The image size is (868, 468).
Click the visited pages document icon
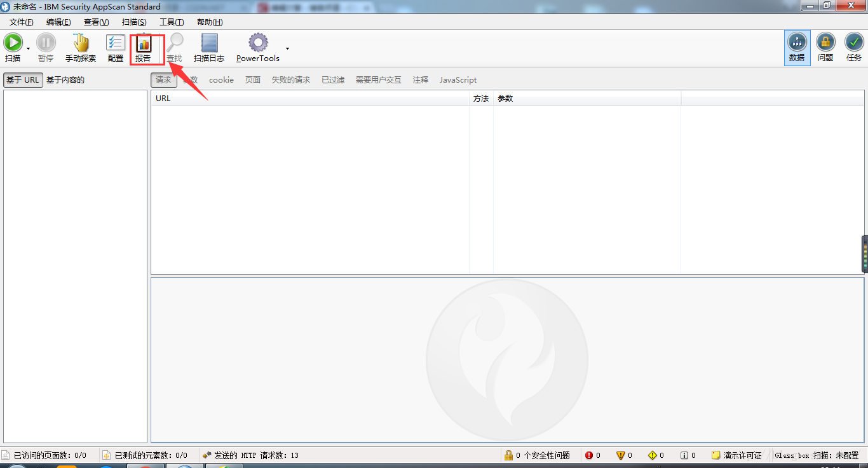6,455
